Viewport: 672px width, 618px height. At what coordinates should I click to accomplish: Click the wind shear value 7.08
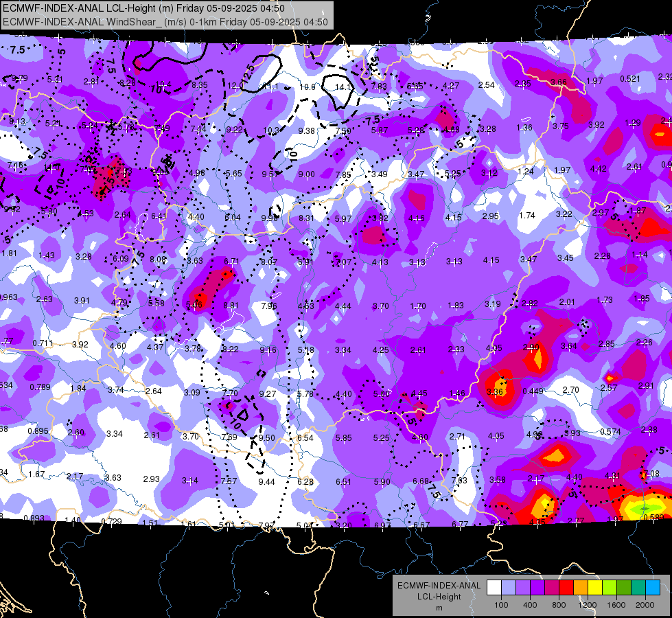(x=651, y=474)
